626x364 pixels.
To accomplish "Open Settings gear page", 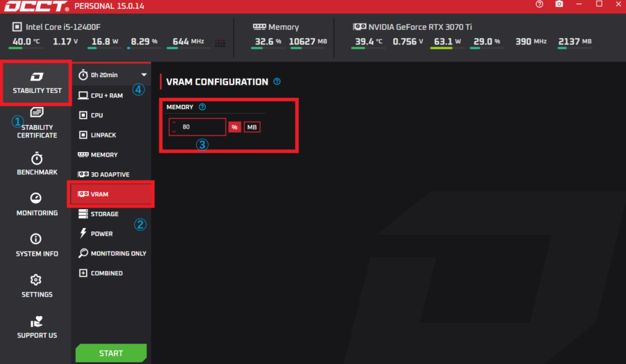I will pos(37,286).
